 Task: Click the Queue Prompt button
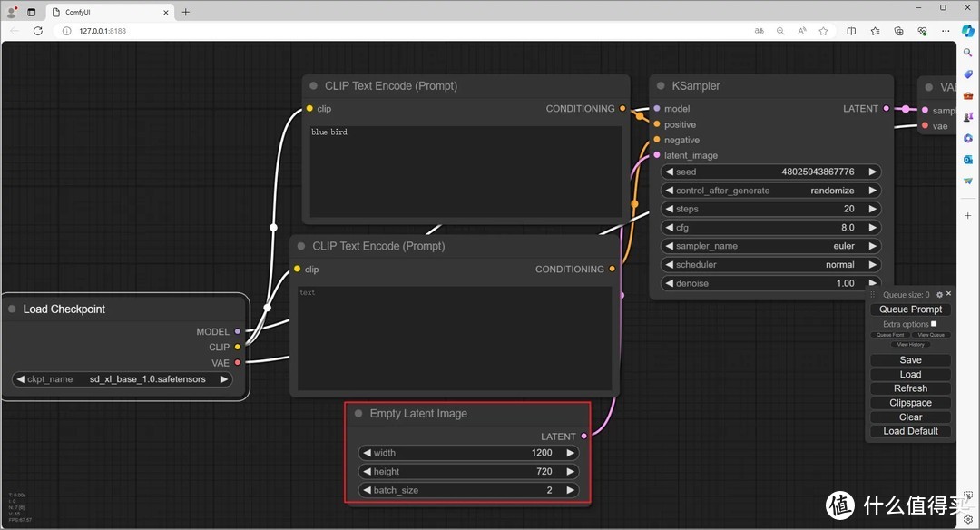coord(910,309)
